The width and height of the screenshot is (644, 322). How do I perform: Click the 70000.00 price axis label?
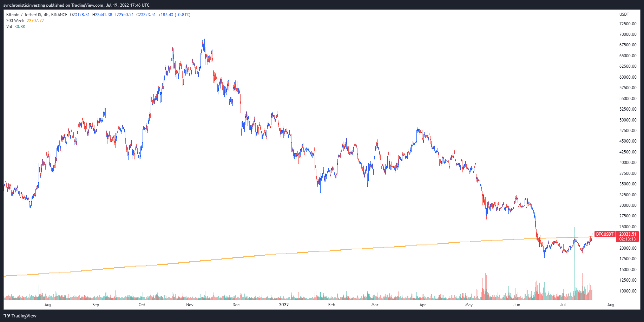click(627, 34)
